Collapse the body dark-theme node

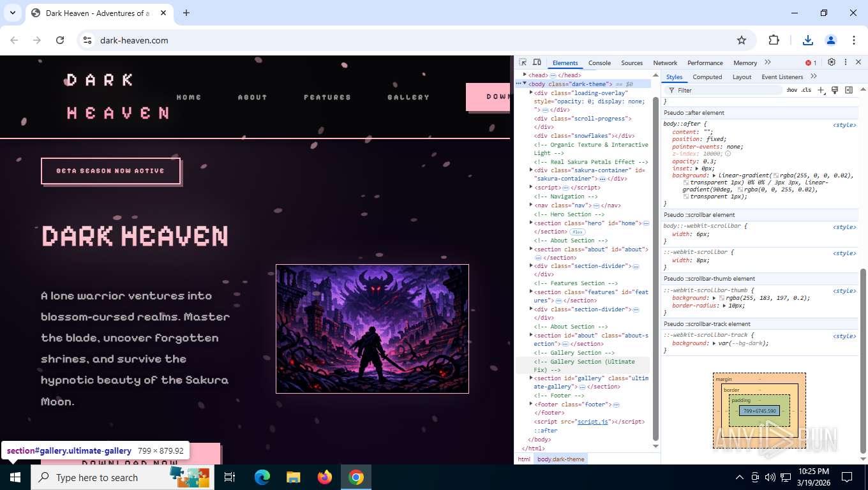pyautogui.click(x=525, y=84)
